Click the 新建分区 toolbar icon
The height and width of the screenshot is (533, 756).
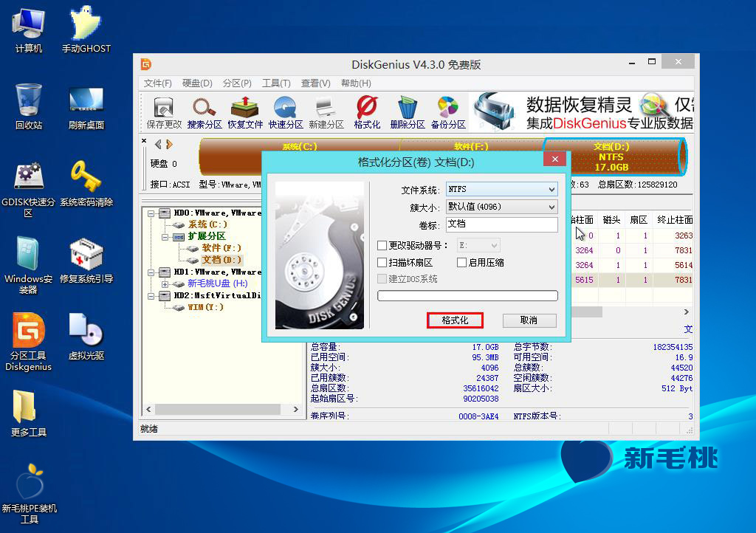point(326,113)
